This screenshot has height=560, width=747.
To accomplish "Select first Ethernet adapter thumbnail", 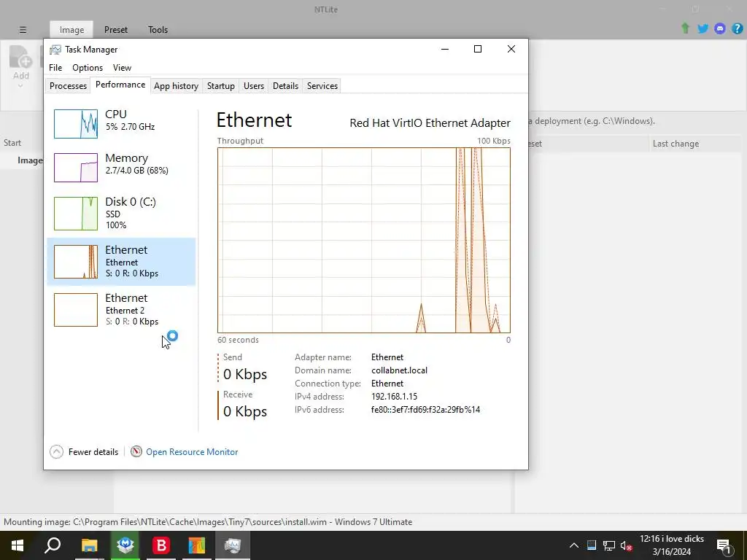I will (76, 262).
